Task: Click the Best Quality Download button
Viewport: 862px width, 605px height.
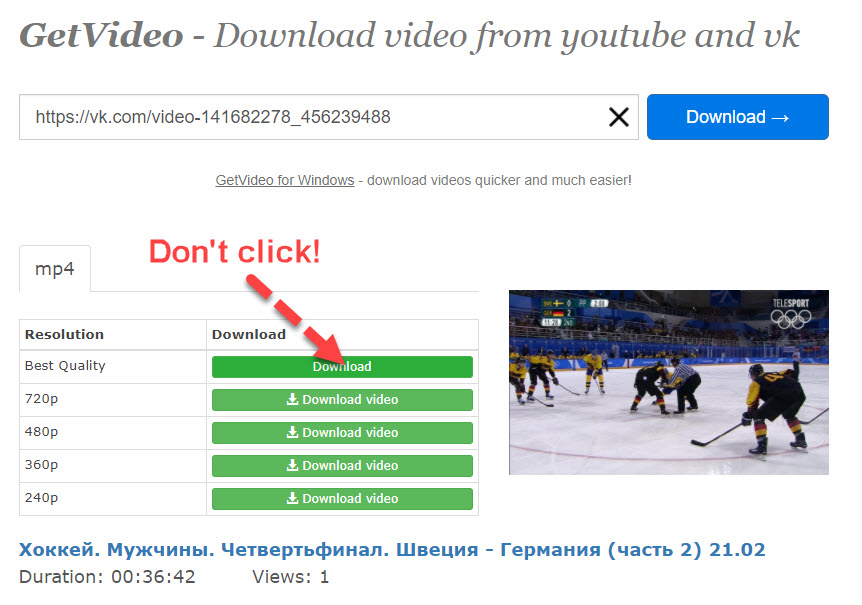Action: click(342, 367)
